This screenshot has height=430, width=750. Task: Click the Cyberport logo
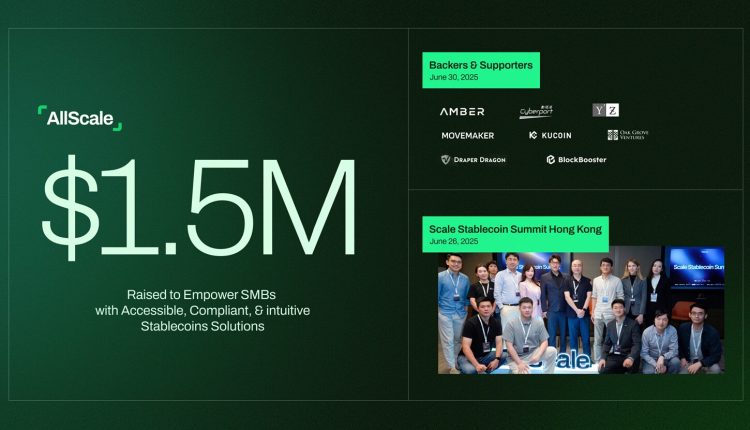tap(536, 111)
